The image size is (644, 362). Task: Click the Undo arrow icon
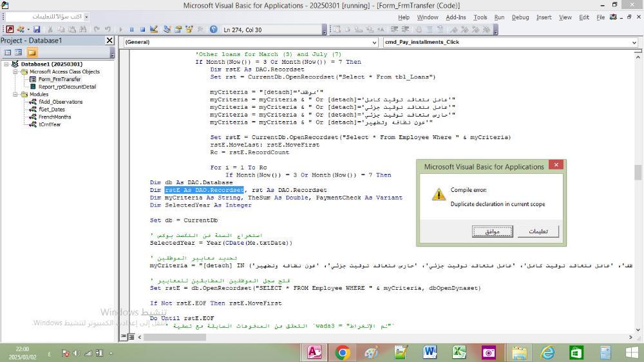click(97, 30)
